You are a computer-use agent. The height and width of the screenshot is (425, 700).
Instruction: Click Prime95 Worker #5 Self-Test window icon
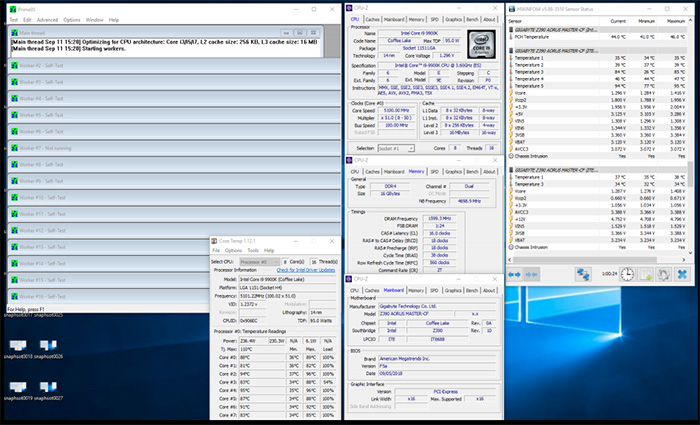(14, 115)
